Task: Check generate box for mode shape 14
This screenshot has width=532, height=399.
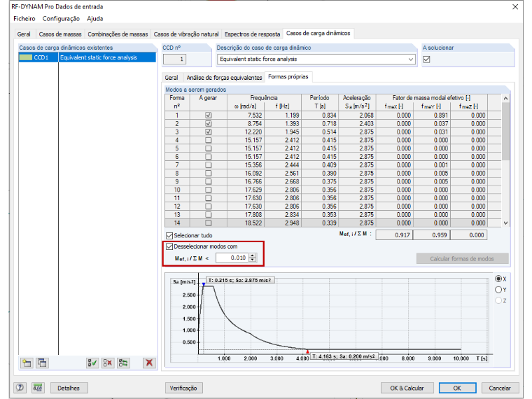Action: point(209,223)
